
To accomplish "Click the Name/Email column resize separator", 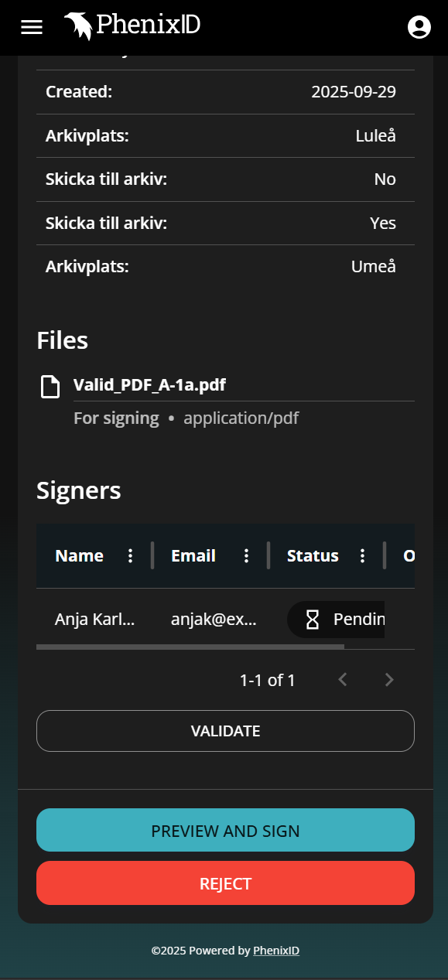I will tap(152, 555).
